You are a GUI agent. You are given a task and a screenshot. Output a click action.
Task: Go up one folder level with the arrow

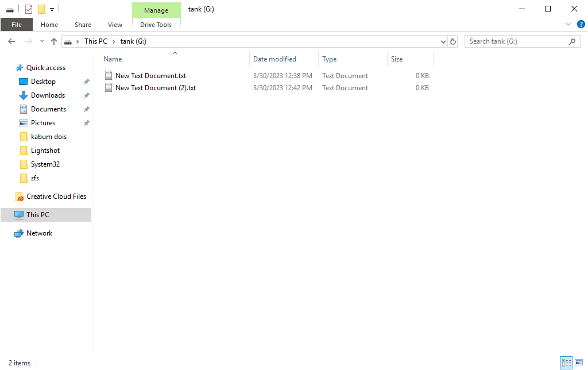click(54, 41)
